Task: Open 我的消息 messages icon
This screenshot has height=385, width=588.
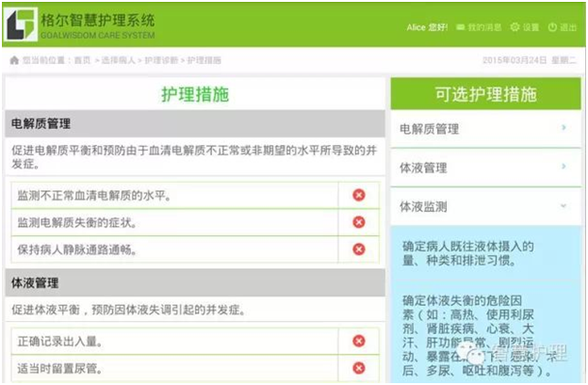Action: pyautogui.click(x=460, y=27)
